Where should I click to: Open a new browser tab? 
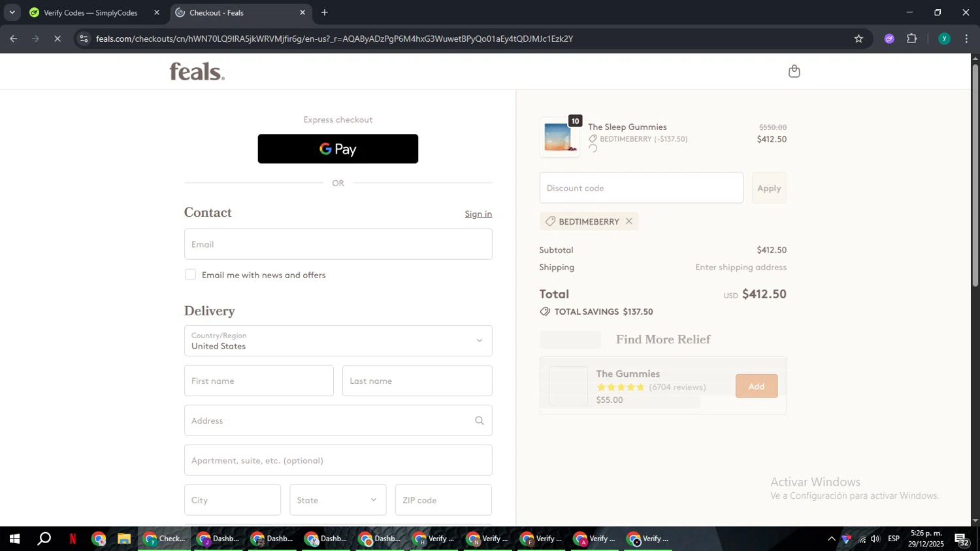[x=325, y=12]
